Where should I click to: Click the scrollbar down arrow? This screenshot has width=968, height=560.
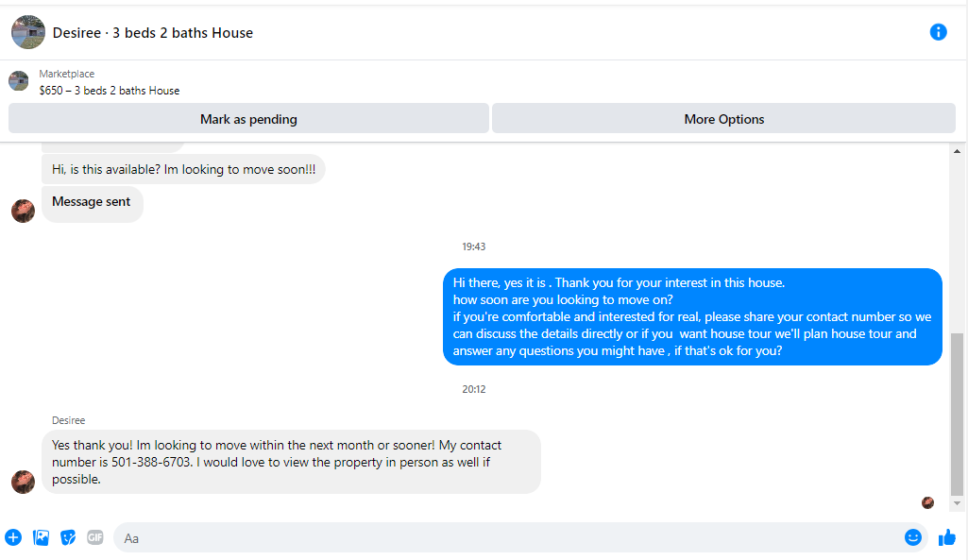coord(957,503)
